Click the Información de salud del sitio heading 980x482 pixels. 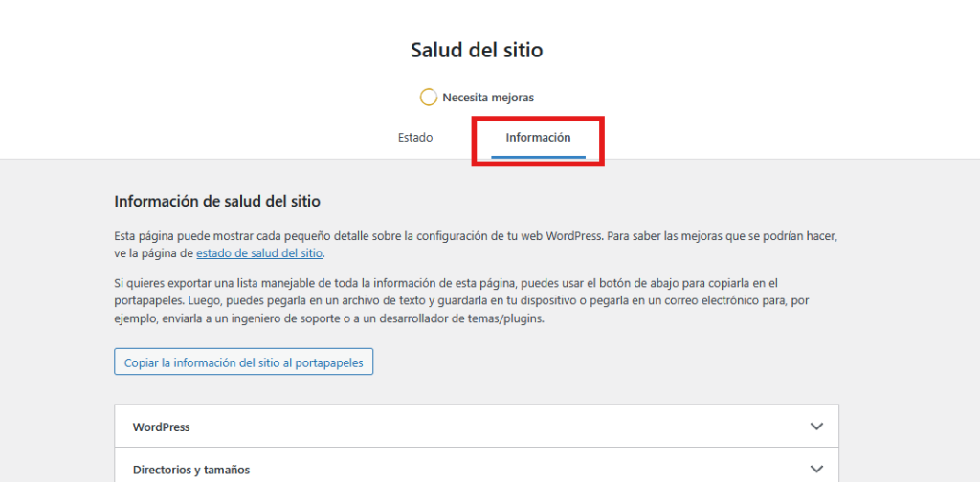coord(217,202)
